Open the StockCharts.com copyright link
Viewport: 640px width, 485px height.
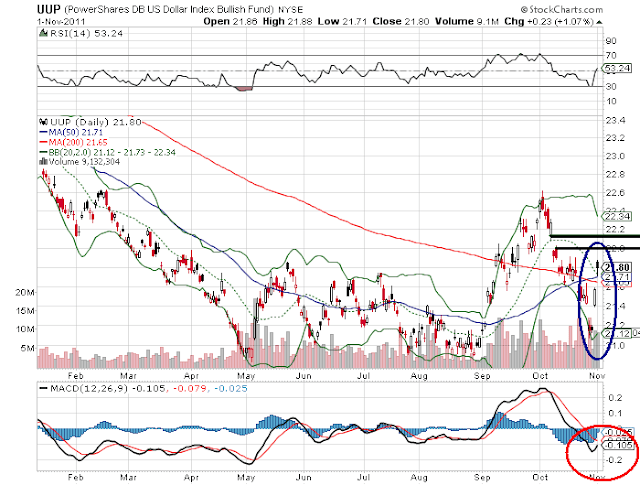click(562, 9)
